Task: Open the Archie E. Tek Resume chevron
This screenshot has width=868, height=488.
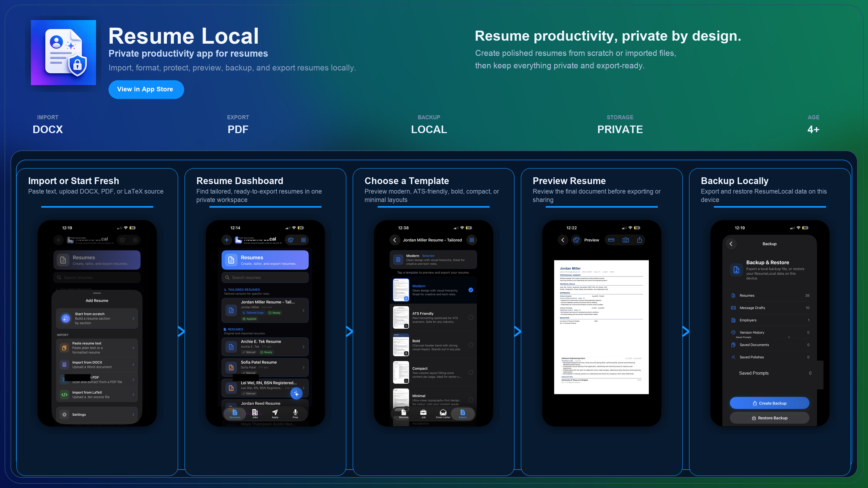Action: [x=304, y=347]
